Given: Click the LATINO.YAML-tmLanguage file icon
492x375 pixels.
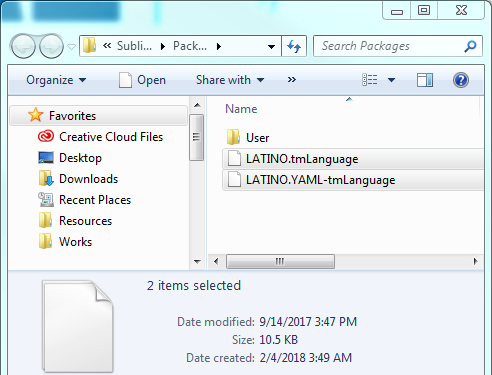Looking at the screenshot, I should 234,180.
